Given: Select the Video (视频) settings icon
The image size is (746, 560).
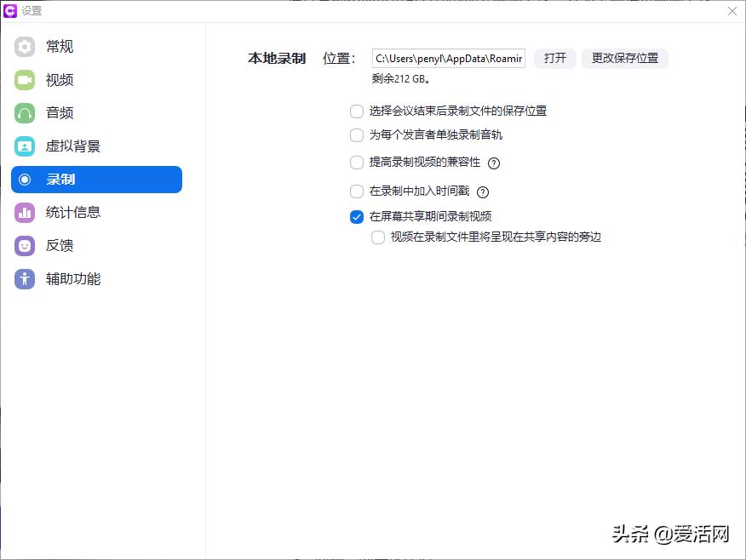Looking at the screenshot, I should point(24,79).
